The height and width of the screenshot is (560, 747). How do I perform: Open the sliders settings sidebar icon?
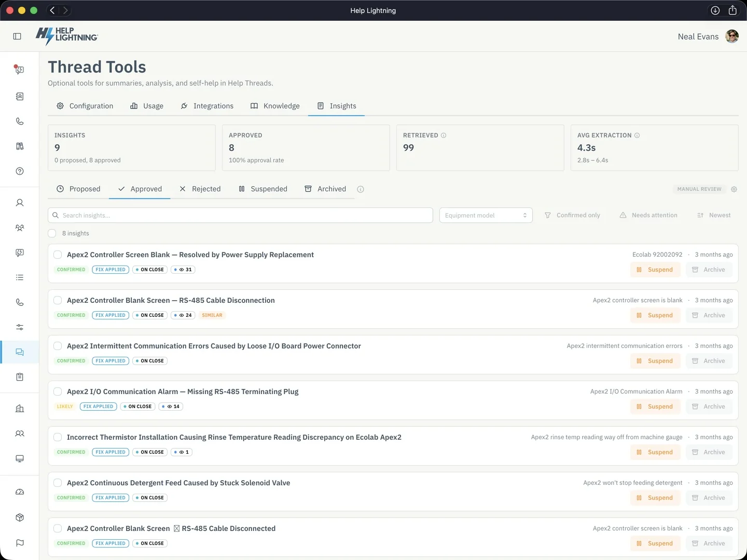click(x=20, y=327)
